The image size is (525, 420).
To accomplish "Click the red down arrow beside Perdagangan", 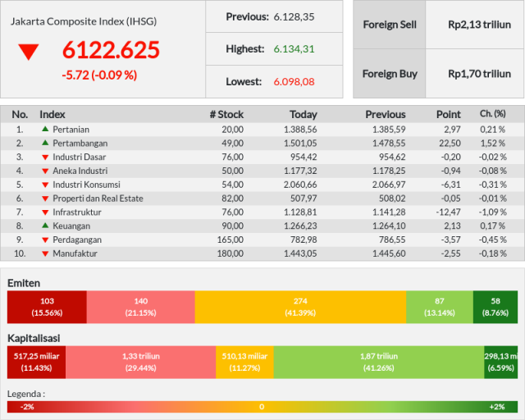I will [45, 240].
